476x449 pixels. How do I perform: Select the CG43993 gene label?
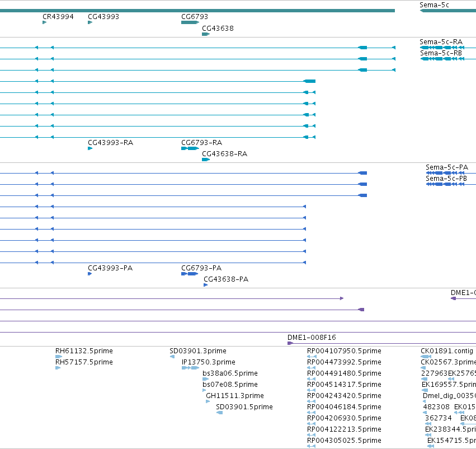pyautogui.click(x=103, y=17)
